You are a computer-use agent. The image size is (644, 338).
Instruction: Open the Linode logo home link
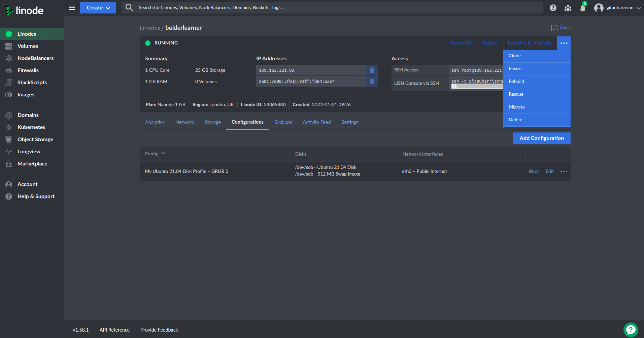tap(24, 10)
